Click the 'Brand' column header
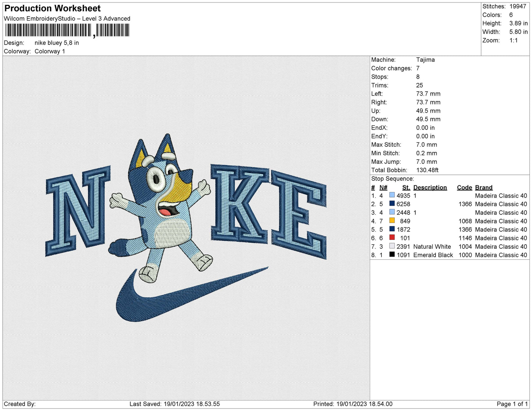Image resolution: width=532 pixels, height=411 pixels. click(x=483, y=187)
